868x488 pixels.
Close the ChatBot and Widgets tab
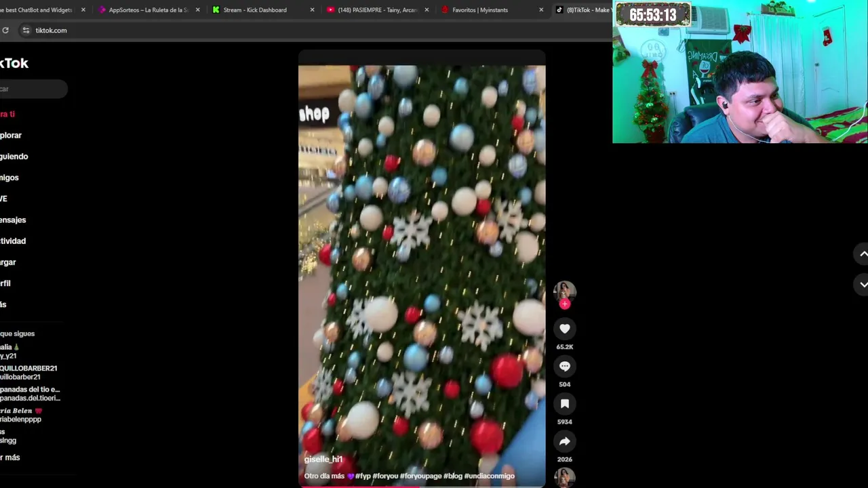coord(83,9)
